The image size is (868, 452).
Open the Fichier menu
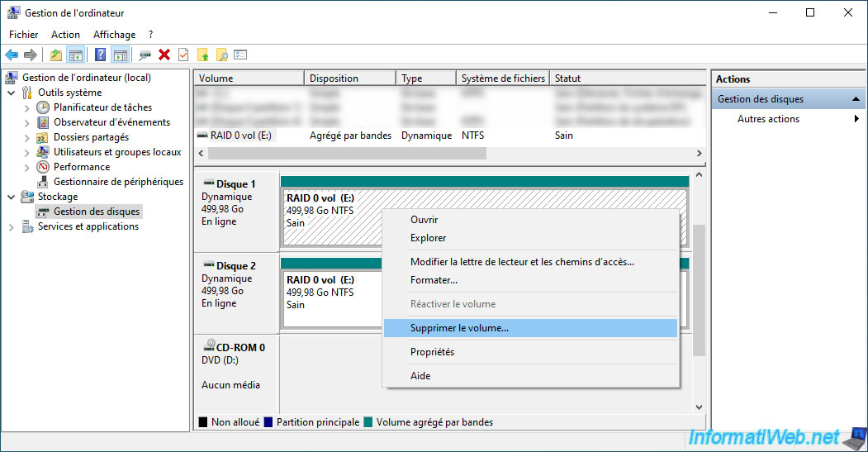point(23,35)
